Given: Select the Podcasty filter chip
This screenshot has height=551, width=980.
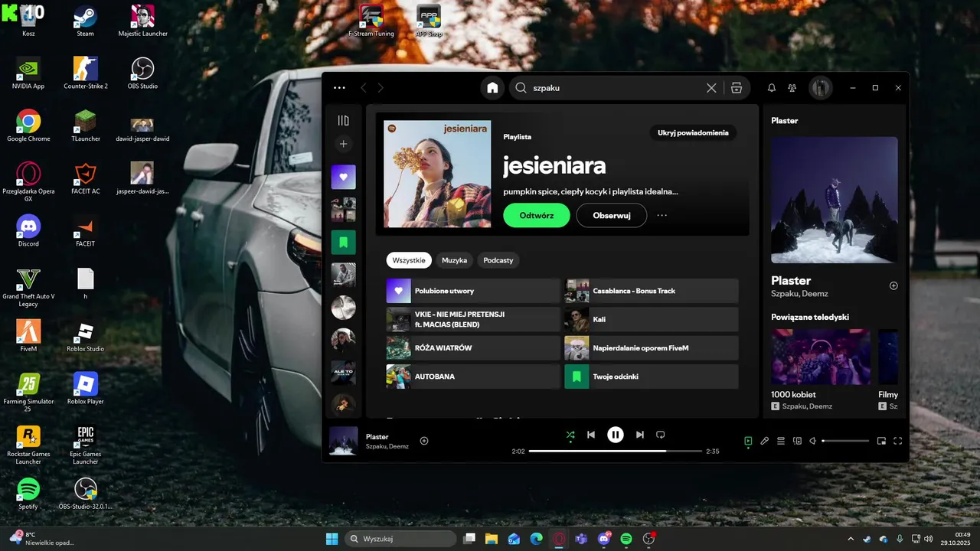Looking at the screenshot, I should [498, 260].
